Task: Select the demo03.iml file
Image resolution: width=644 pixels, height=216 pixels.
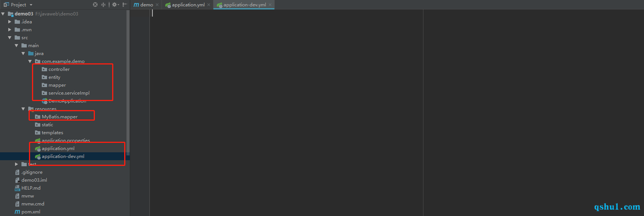Action: tap(34, 180)
